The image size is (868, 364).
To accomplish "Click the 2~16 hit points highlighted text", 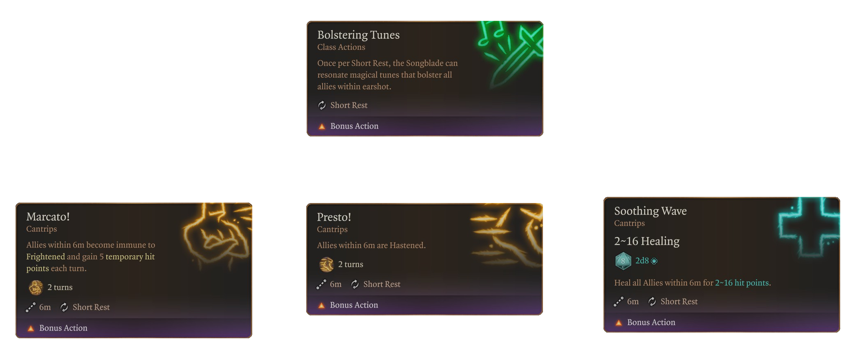I will tap(742, 283).
